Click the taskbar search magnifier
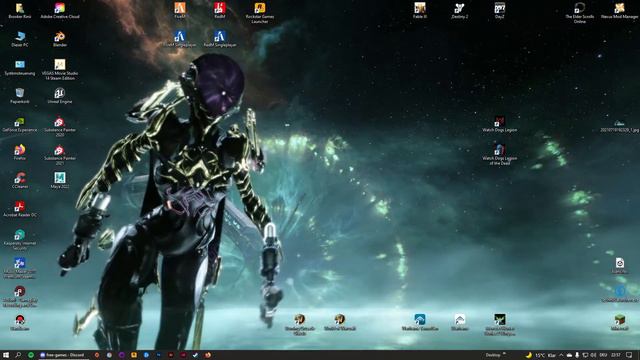 click(x=18, y=355)
